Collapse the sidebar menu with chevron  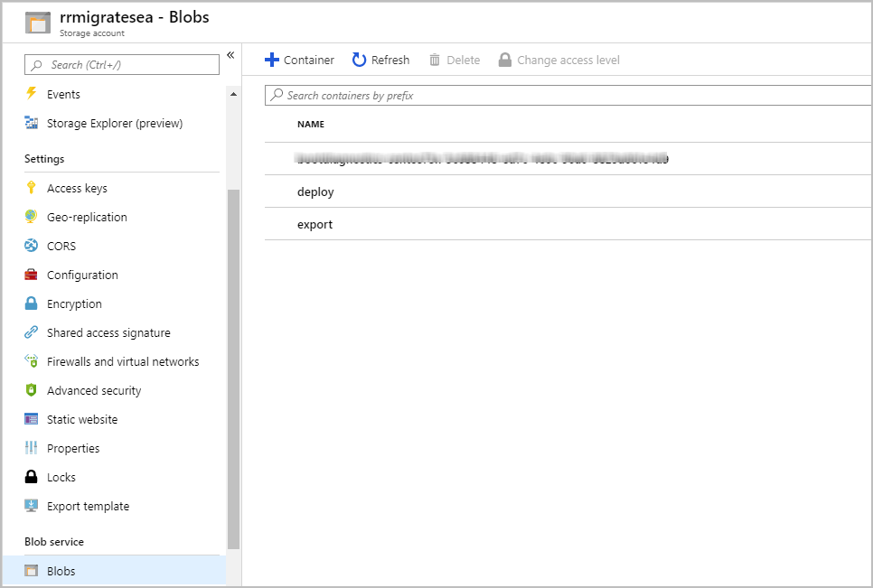230,56
